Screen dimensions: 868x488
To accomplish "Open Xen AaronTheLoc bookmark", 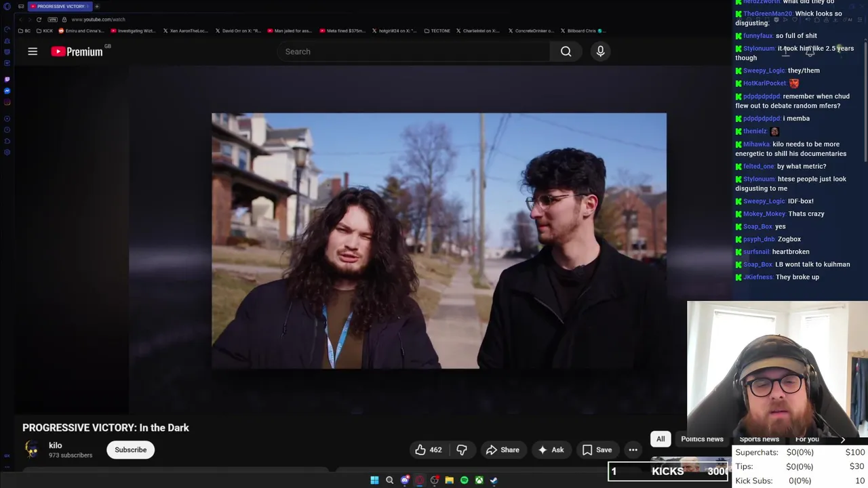I will (x=185, y=30).
